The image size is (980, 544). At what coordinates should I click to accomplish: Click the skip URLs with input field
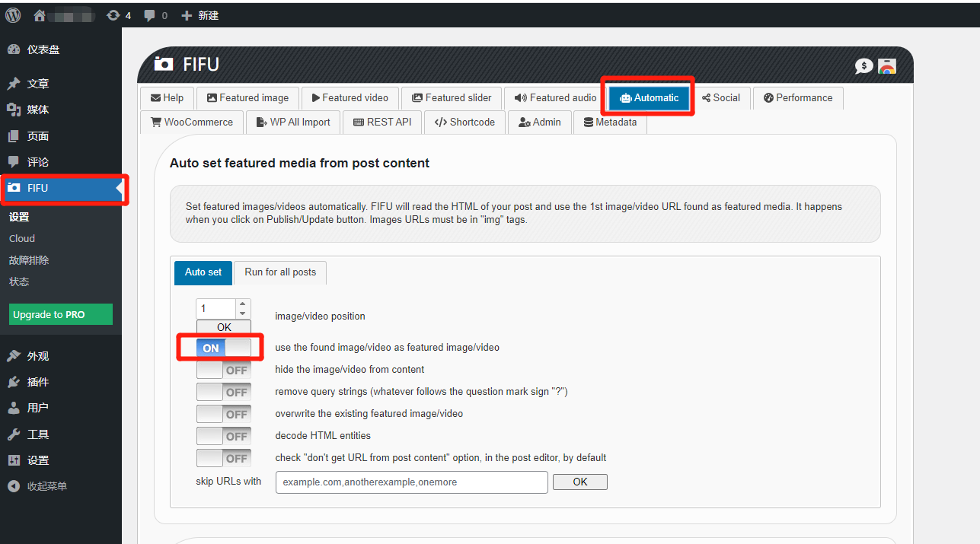pyautogui.click(x=412, y=482)
